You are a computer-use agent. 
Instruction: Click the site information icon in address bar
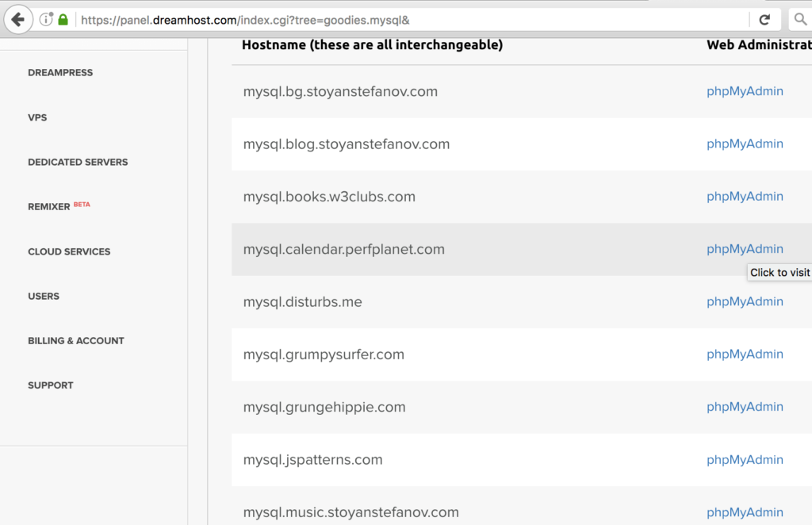pos(46,20)
